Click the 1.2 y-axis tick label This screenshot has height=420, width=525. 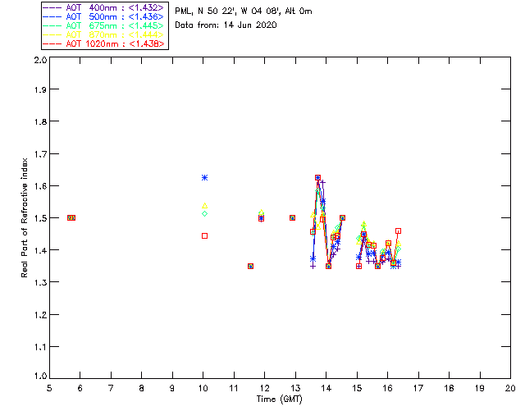pos(40,315)
